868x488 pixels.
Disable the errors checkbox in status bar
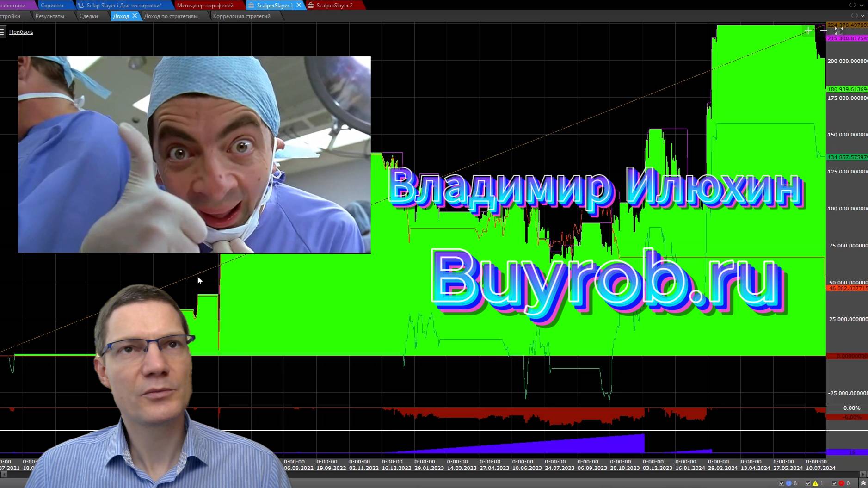[834, 483]
